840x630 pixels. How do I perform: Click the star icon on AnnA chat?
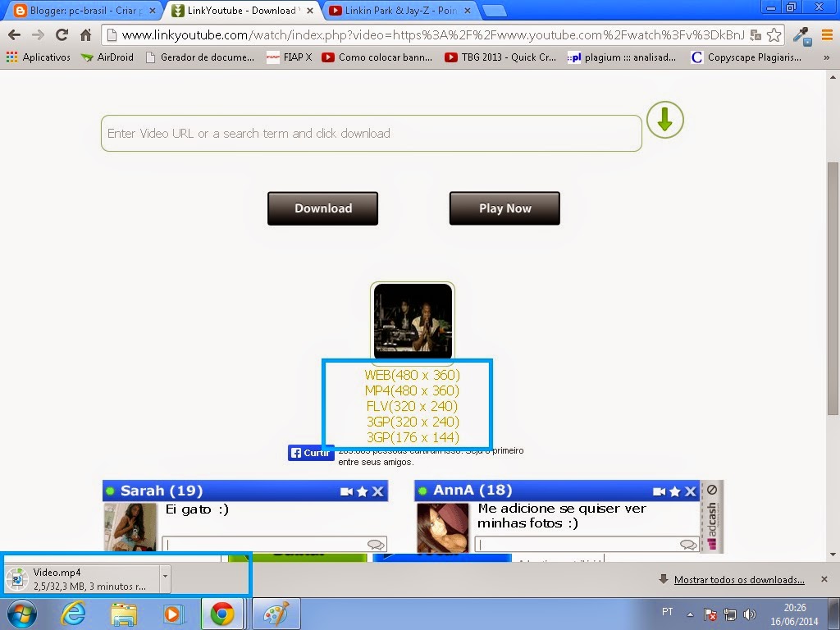tap(675, 491)
